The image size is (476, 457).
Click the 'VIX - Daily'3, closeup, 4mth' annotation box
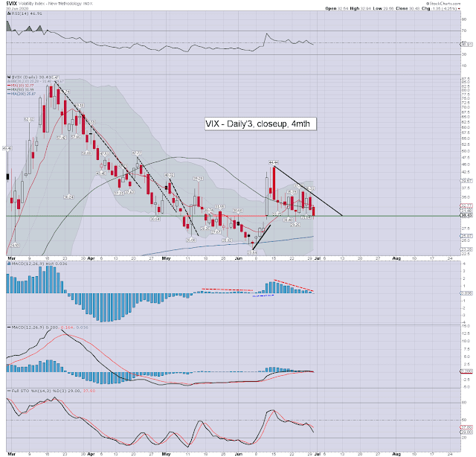coord(260,124)
